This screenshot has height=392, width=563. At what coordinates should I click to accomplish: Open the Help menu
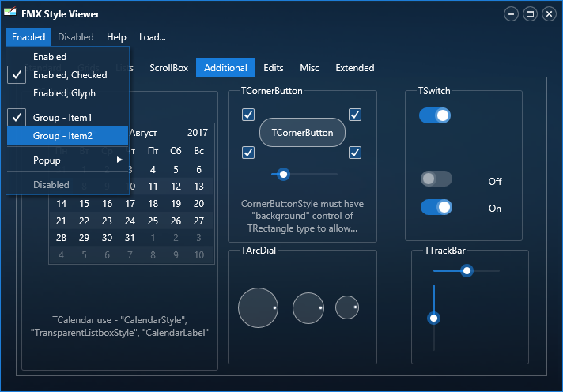pos(116,37)
